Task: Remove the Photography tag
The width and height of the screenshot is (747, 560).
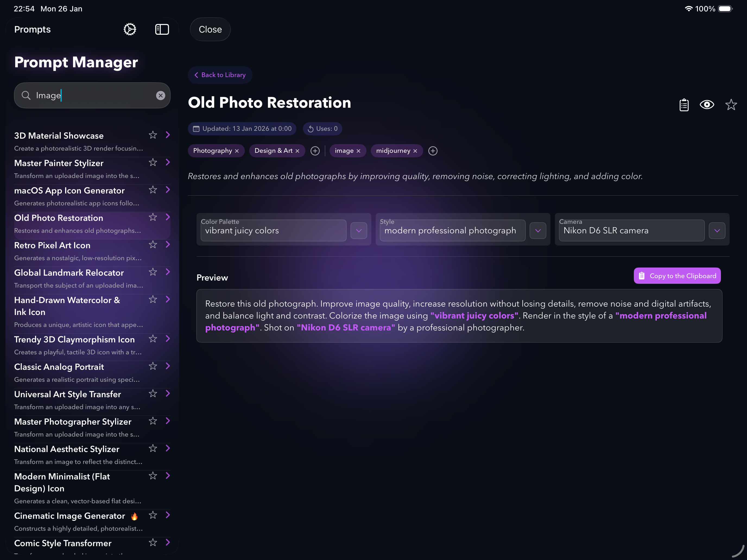Action: point(238,151)
